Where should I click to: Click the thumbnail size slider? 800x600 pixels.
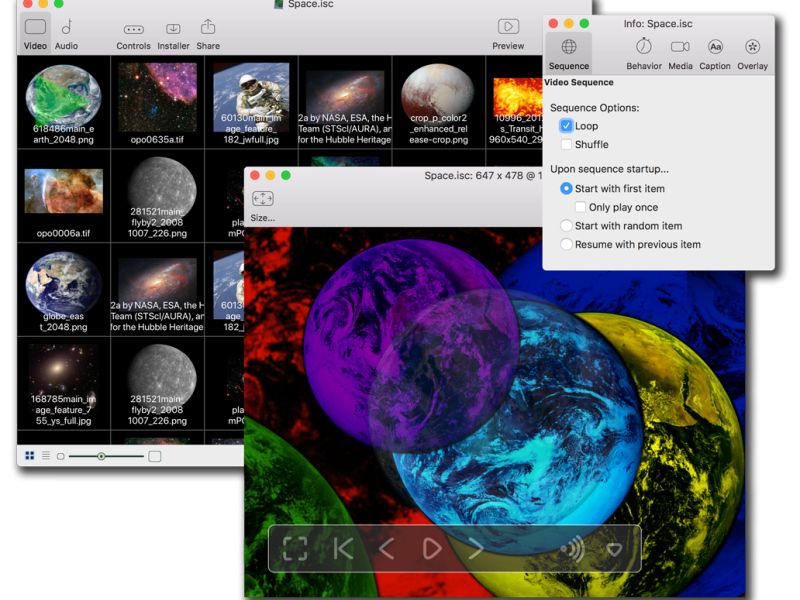pos(106,456)
